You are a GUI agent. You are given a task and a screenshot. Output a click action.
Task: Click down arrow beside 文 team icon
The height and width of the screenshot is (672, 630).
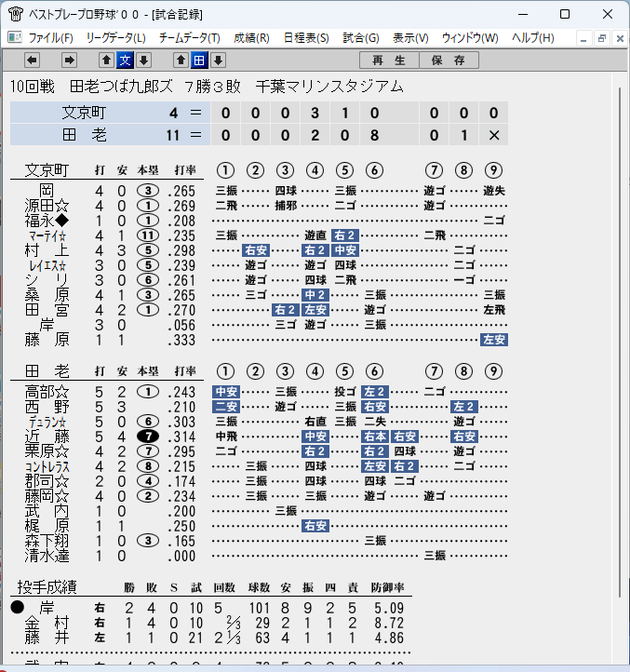[x=144, y=60]
